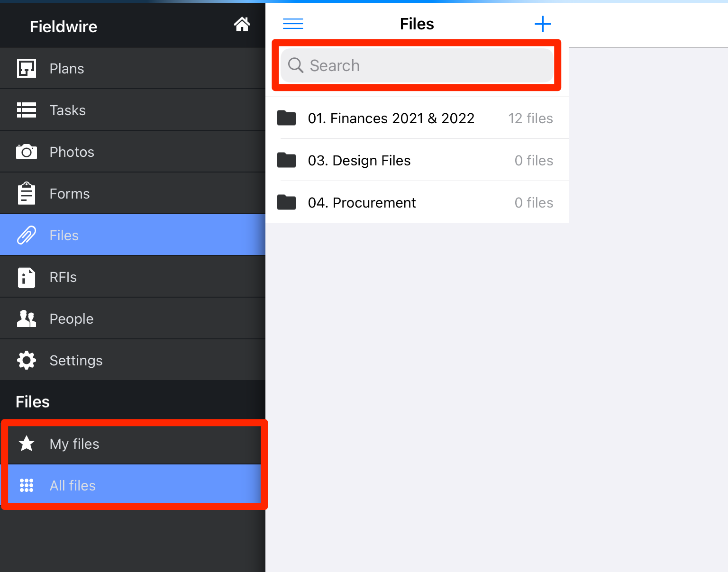Click the Forms clipboard icon

click(27, 193)
